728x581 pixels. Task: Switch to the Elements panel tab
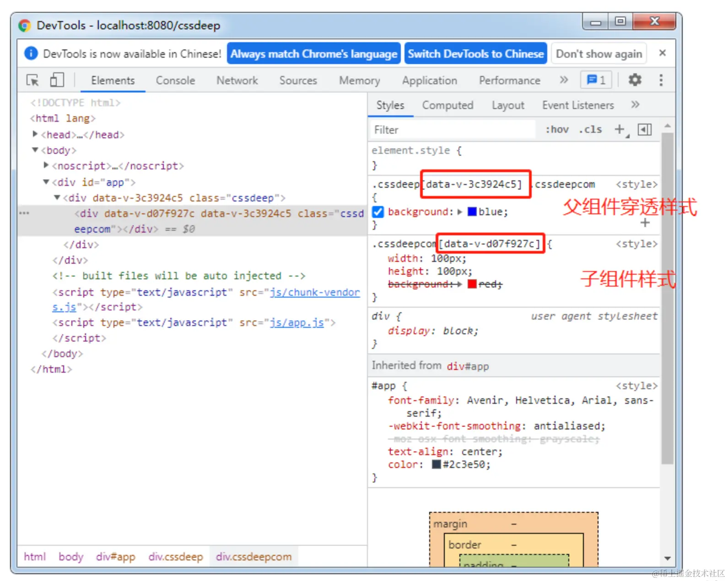click(113, 81)
